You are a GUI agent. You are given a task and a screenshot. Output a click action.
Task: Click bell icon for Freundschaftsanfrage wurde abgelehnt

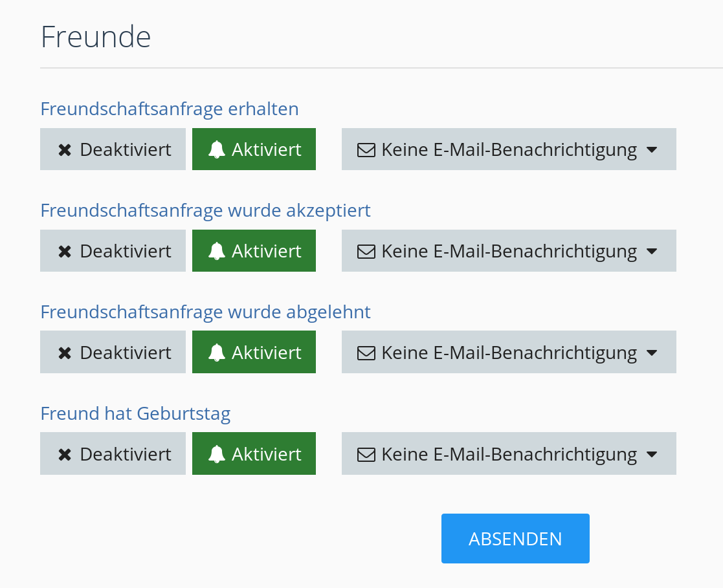(217, 353)
